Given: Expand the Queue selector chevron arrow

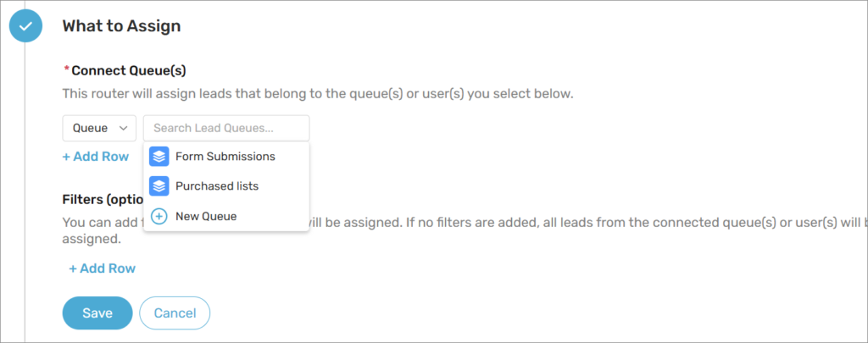Looking at the screenshot, I should [124, 128].
